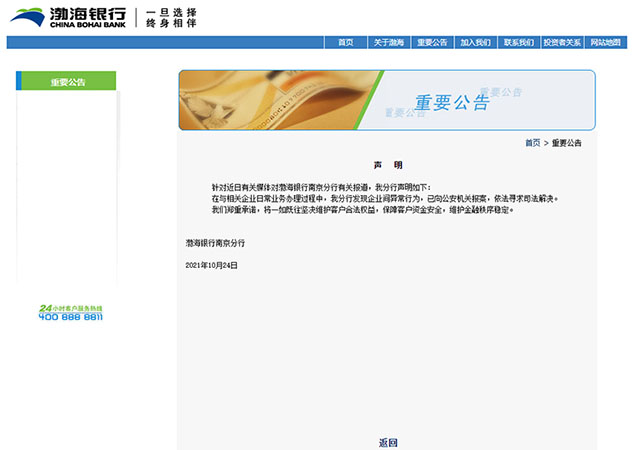Image resolution: width=640 pixels, height=450 pixels.
Task: Click the China Bohai Bank logo
Action: [68, 18]
